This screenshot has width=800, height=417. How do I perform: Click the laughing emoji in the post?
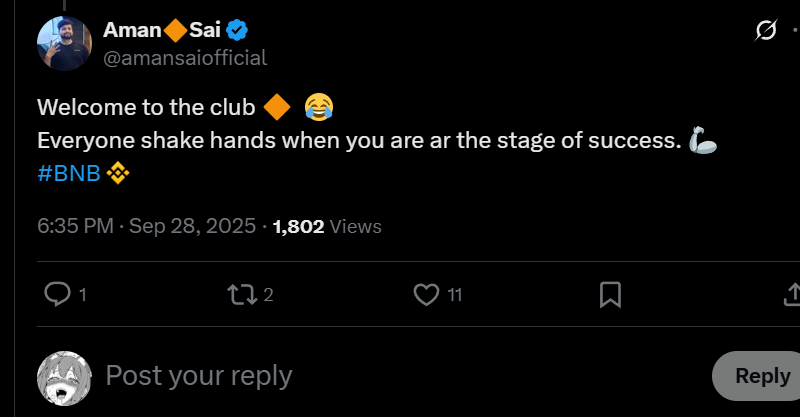pyautogui.click(x=319, y=106)
